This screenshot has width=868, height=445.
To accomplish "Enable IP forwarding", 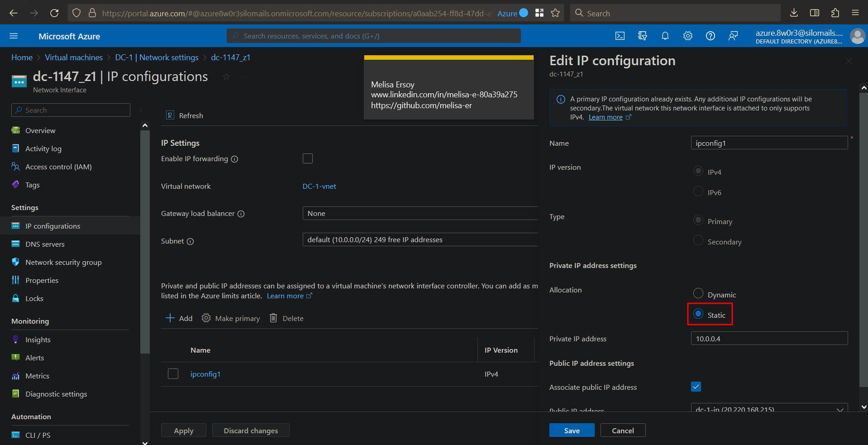I will 308,158.
